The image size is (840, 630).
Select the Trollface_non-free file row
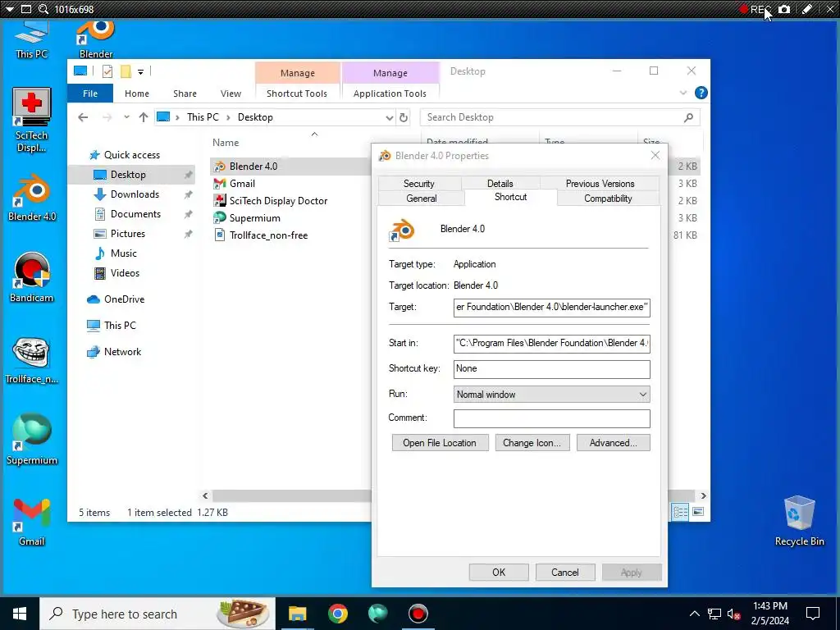pyautogui.click(x=290, y=235)
